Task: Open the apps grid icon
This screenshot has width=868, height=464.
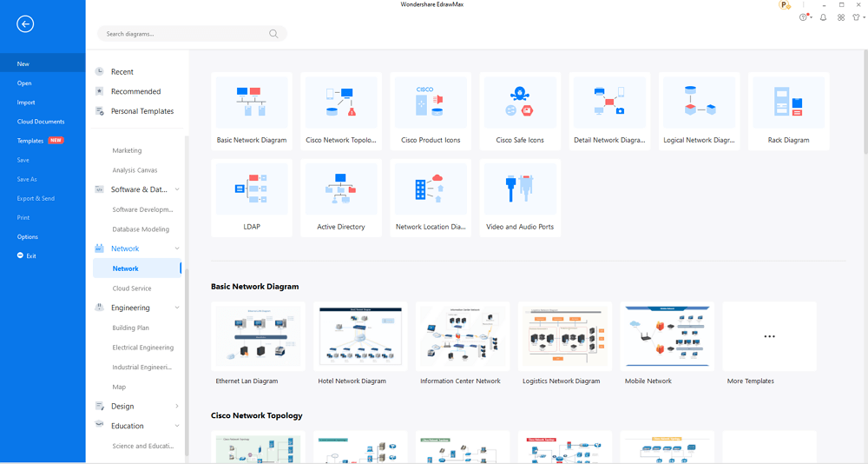Action: coord(841,17)
